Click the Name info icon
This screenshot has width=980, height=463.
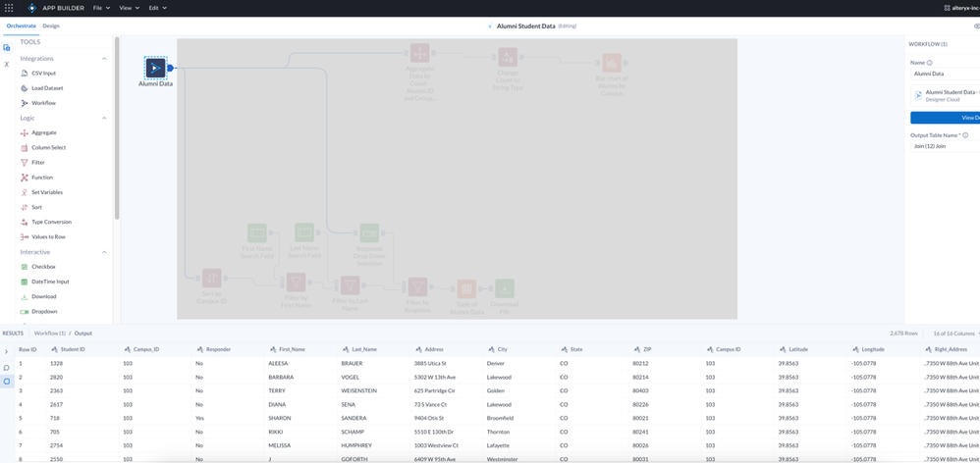(929, 63)
